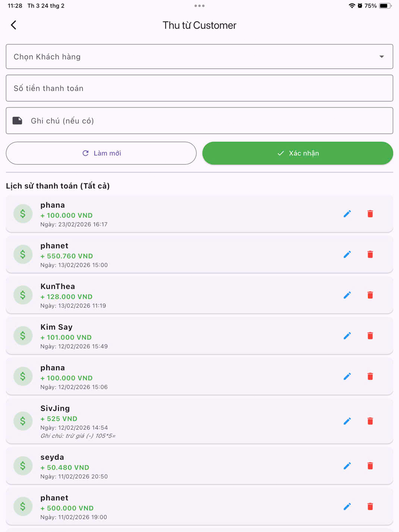Tap the dollar icon beside KunThea
Image resolution: width=399 pixels, height=532 pixels.
[23, 295]
